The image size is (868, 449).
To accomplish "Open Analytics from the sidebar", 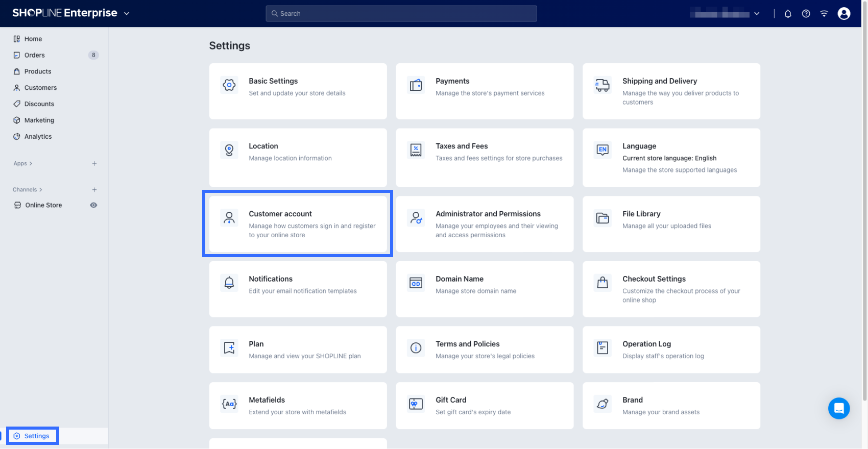I will point(38,137).
